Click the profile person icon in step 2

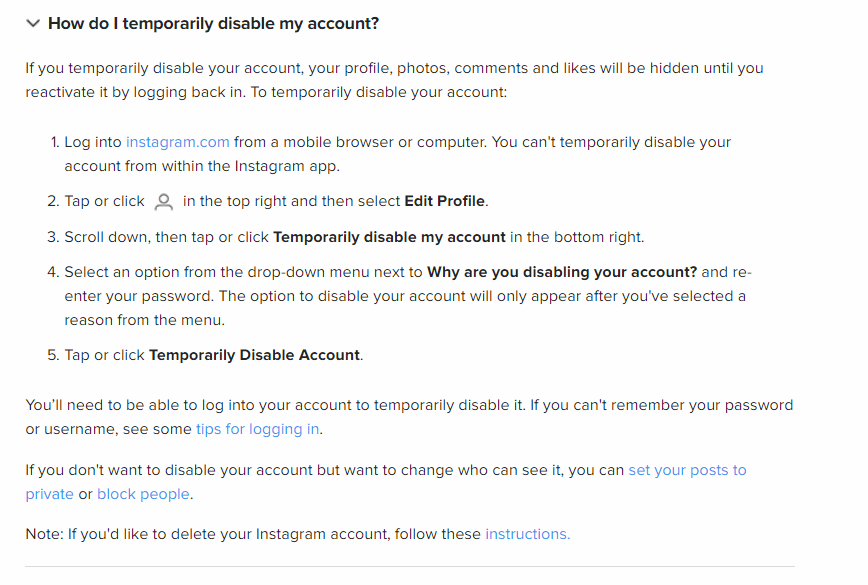point(164,202)
